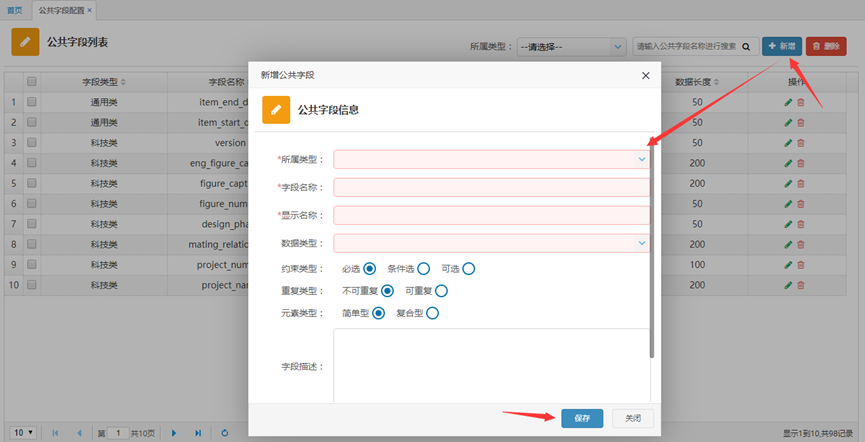Tick the header select-all checkbox
865x442 pixels.
coord(31,81)
